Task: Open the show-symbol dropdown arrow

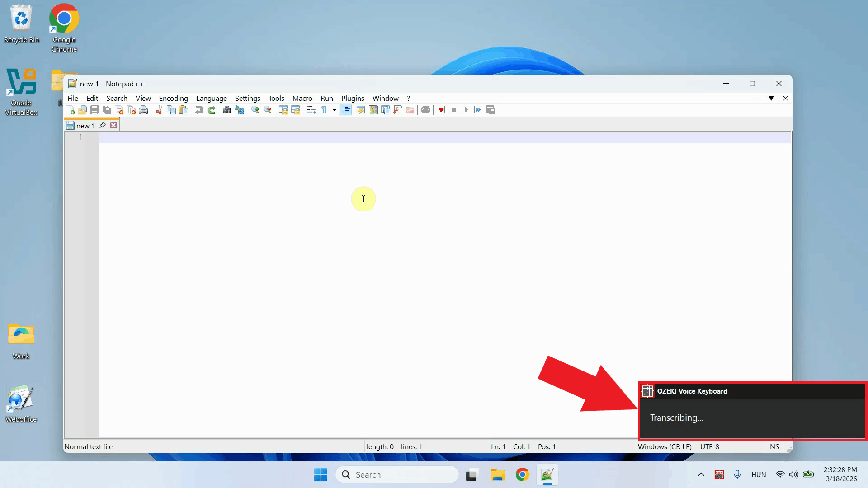Action: pos(334,110)
